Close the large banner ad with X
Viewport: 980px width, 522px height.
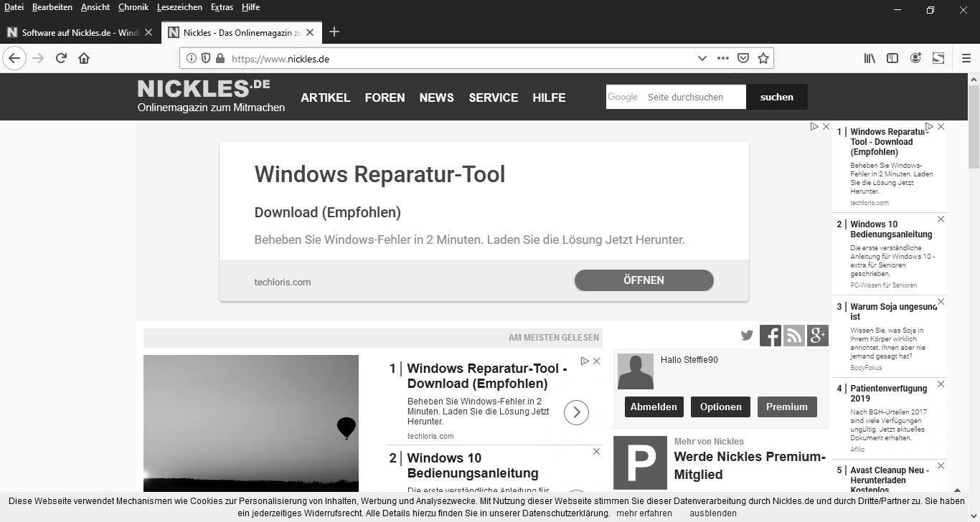pyautogui.click(x=826, y=126)
